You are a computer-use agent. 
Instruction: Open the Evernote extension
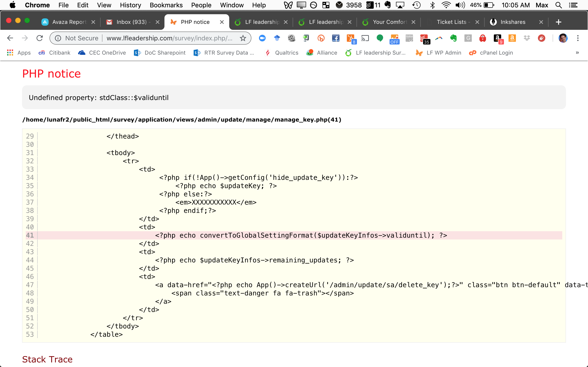tap(453, 38)
